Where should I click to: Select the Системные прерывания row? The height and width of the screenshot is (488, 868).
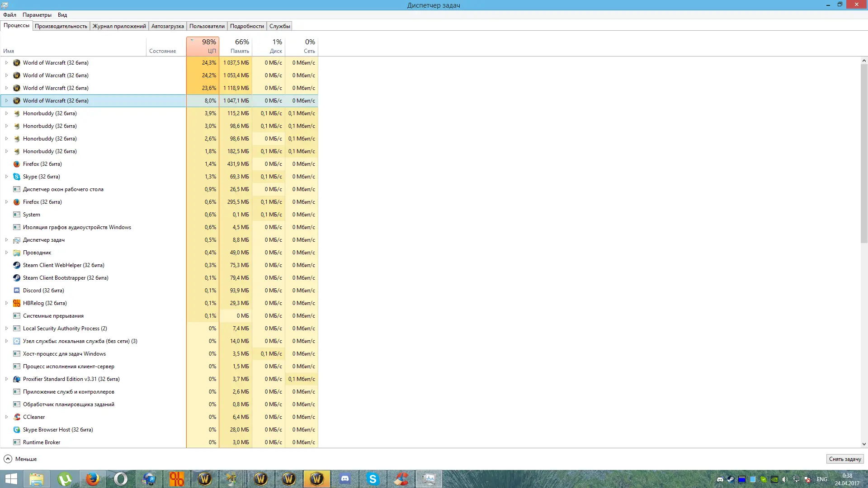tap(159, 316)
